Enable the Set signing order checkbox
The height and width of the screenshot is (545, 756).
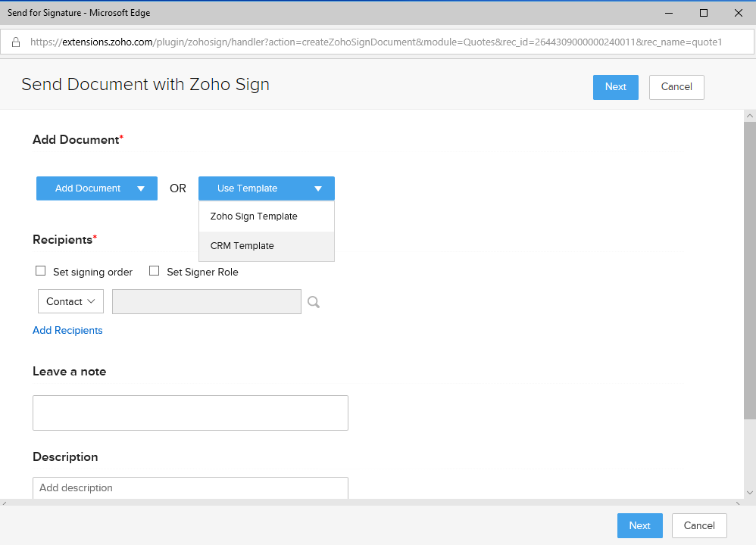tap(40, 271)
